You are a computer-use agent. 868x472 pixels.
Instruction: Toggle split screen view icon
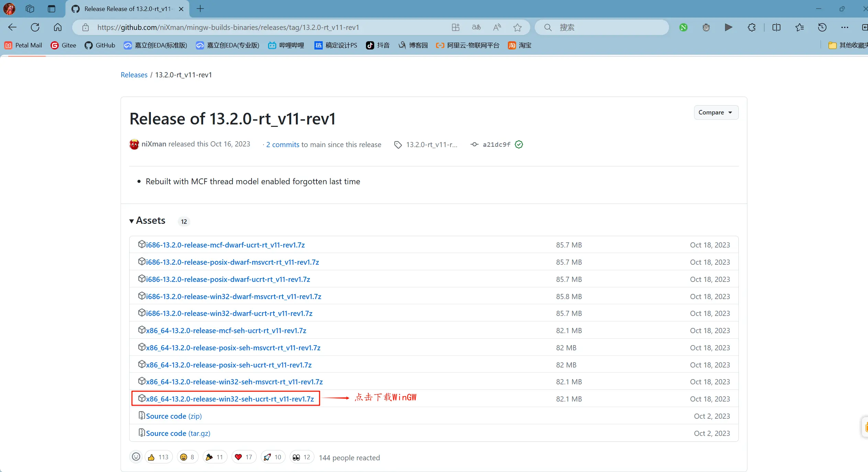pos(776,27)
